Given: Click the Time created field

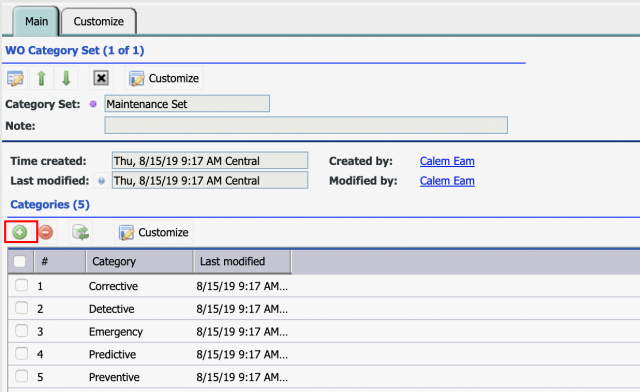Looking at the screenshot, I should coord(210,160).
